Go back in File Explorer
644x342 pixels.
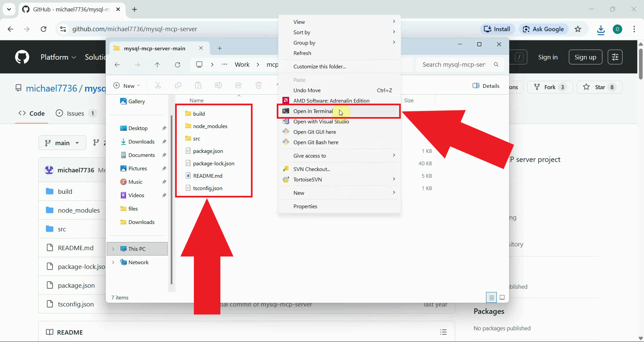click(117, 65)
